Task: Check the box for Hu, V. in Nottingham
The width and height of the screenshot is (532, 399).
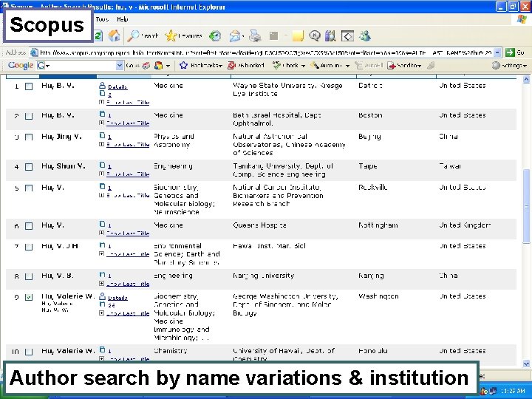Action: [x=29, y=226]
